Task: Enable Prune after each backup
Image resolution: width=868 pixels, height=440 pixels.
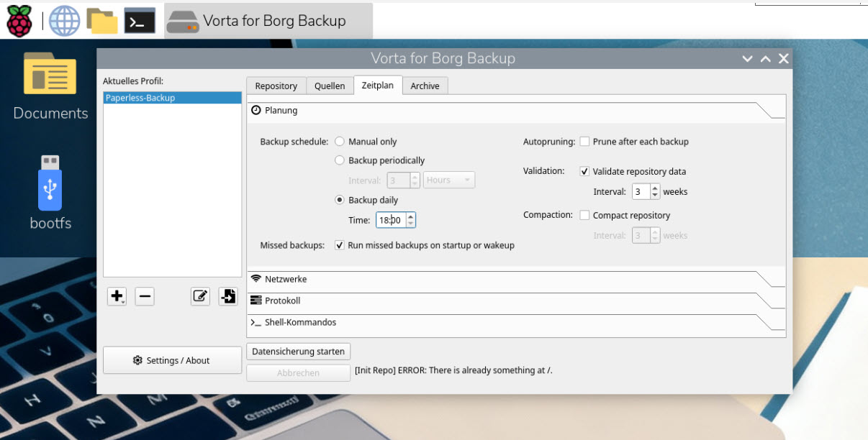Action: (x=585, y=142)
